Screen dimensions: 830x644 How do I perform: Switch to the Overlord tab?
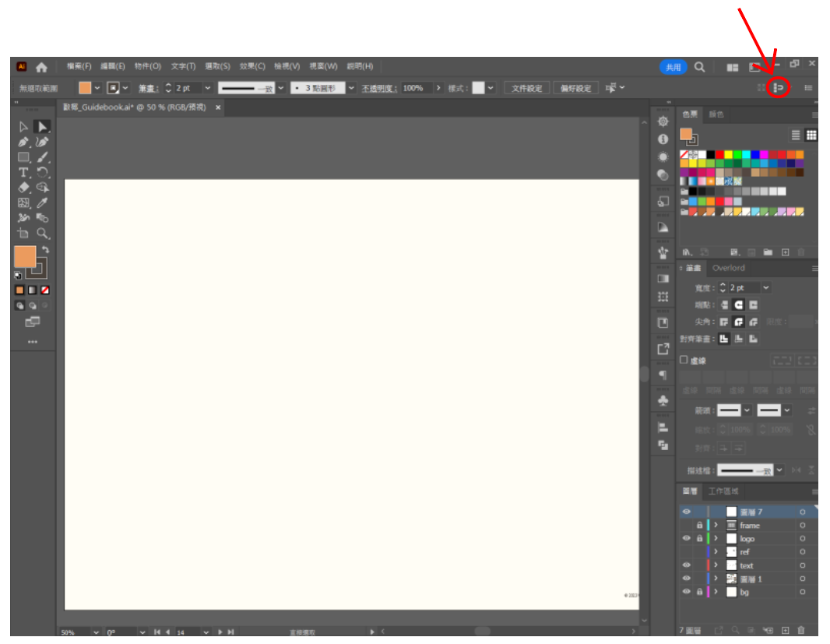pyautogui.click(x=728, y=268)
